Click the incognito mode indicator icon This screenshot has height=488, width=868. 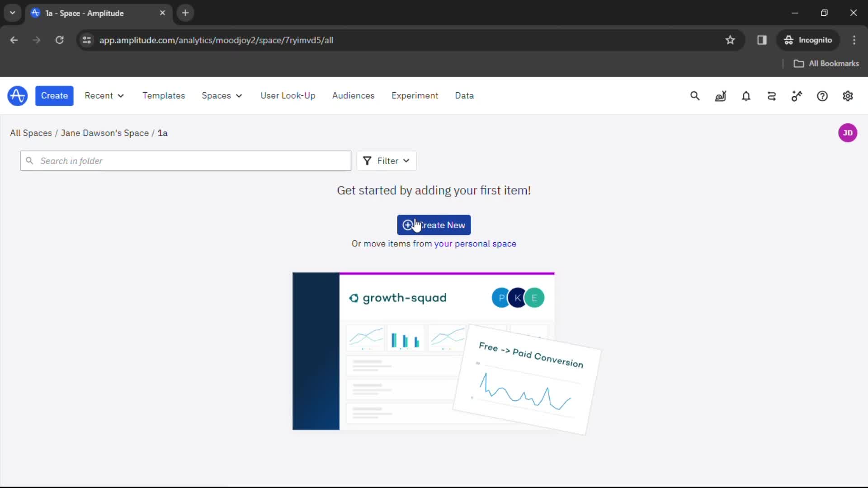click(788, 40)
